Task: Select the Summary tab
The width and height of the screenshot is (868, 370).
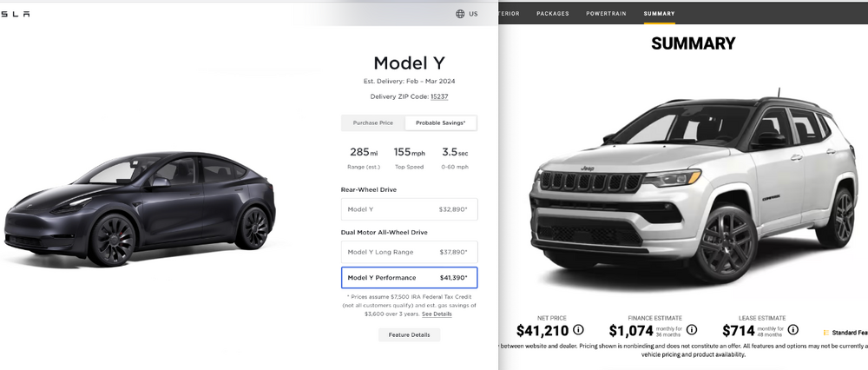Action: tap(659, 14)
